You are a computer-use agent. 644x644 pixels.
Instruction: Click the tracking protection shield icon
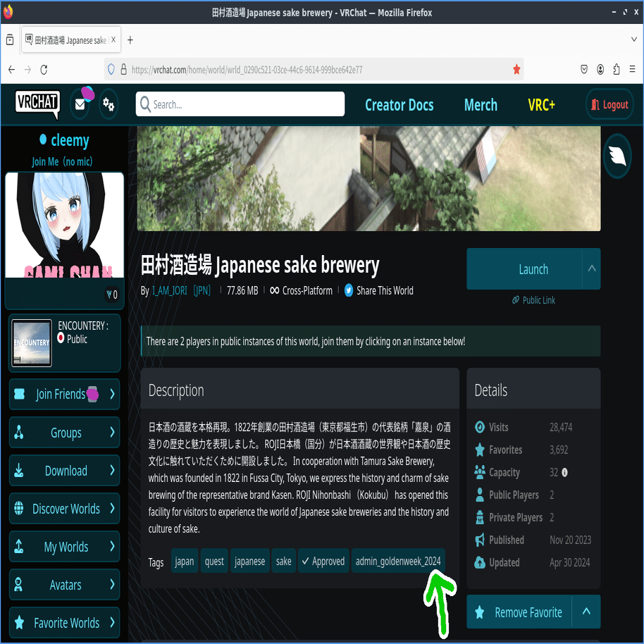(111, 69)
